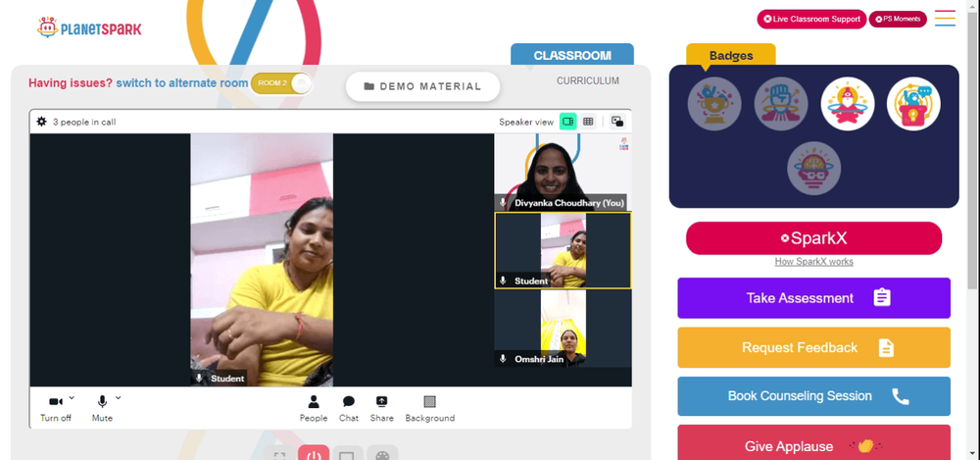Viewport: 980px width, 460px height.
Task: Click the clipboard icon on Take Assessment
Action: 882,297
